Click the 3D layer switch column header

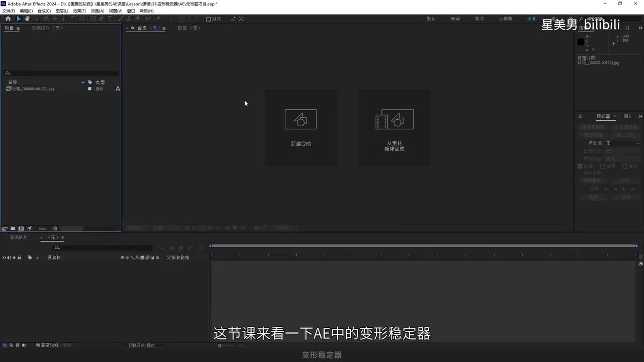point(157,257)
